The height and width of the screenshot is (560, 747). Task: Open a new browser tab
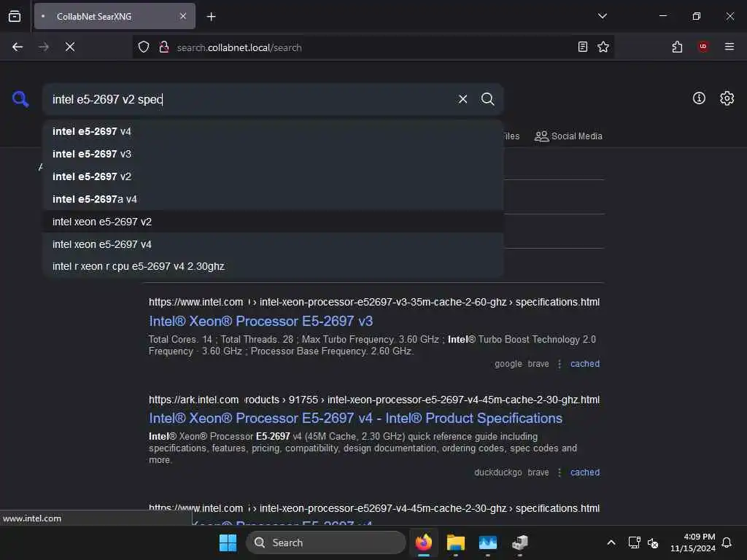211,17
